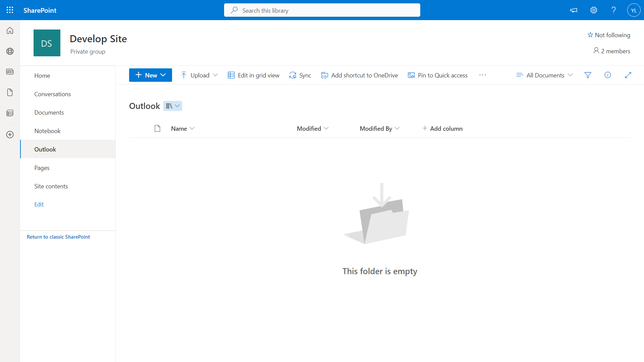Open the details pane info icon
This screenshot has height=362, width=644.
(608, 75)
